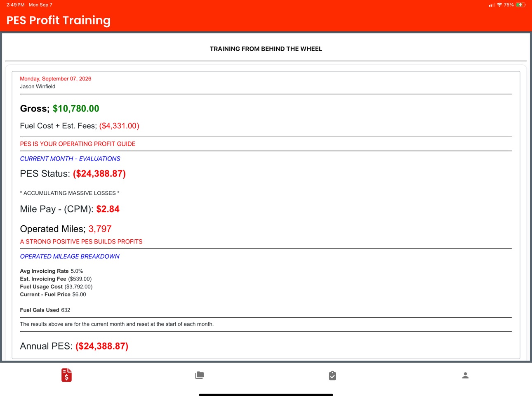This screenshot has height=399, width=532.
Task: Tap the 2:49 PM clock in status bar
Action: [x=15, y=5]
